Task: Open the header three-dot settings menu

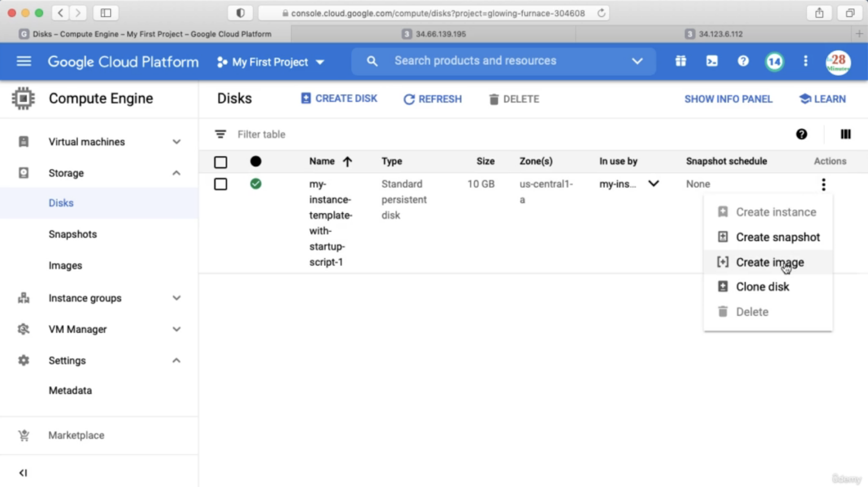Action: (x=806, y=61)
